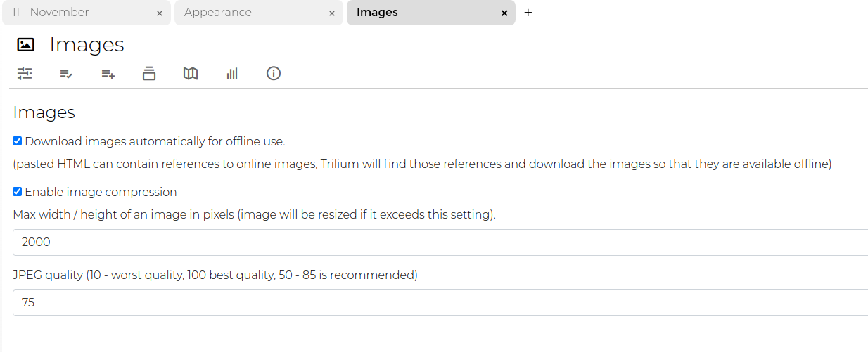Add a new tab with plus button
The height and width of the screenshot is (352, 868).
[528, 13]
